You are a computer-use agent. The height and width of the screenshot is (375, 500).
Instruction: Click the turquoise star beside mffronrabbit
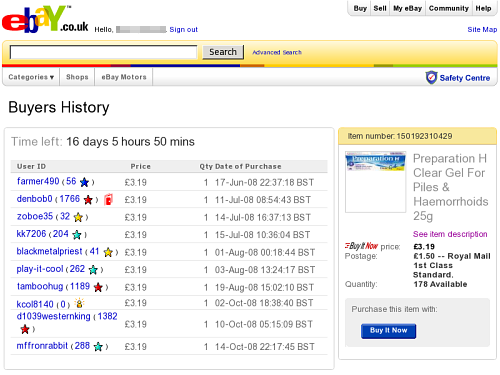pyautogui.click(x=98, y=347)
